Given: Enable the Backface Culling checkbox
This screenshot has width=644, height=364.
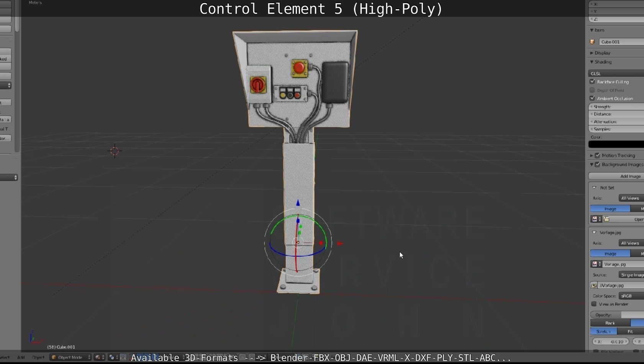Looking at the screenshot, I should click(592, 82).
